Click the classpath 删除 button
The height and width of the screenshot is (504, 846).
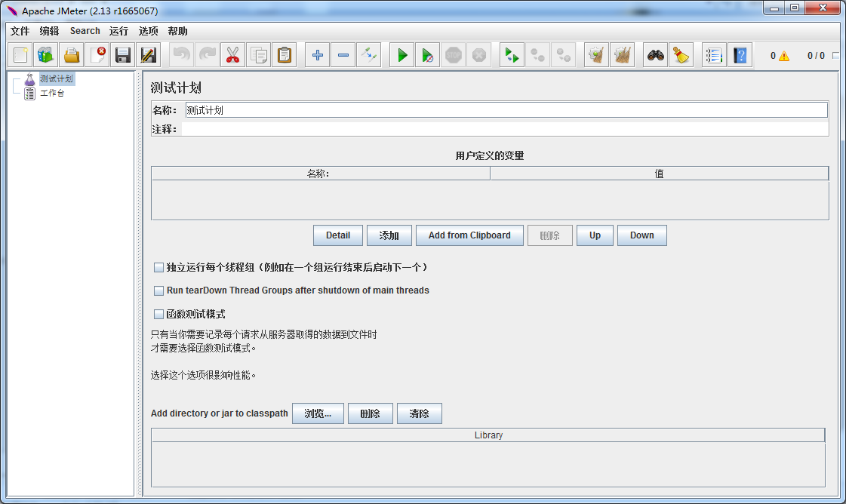point(370,413)
